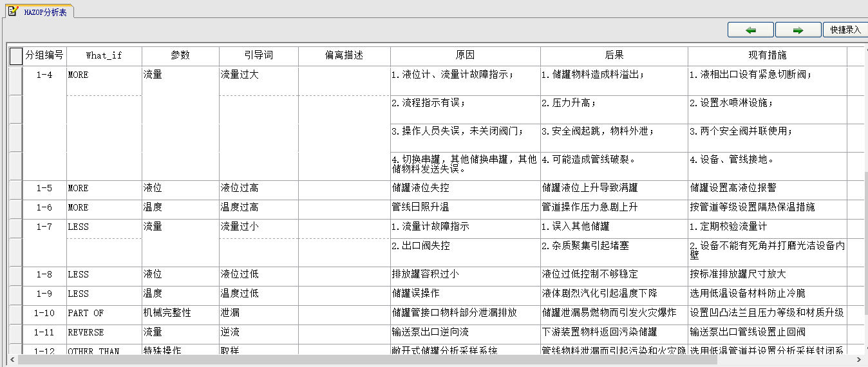868x367 pixels.
Task: Click measure cell 储罐设置高液位报警
Action: pos(768,189)
